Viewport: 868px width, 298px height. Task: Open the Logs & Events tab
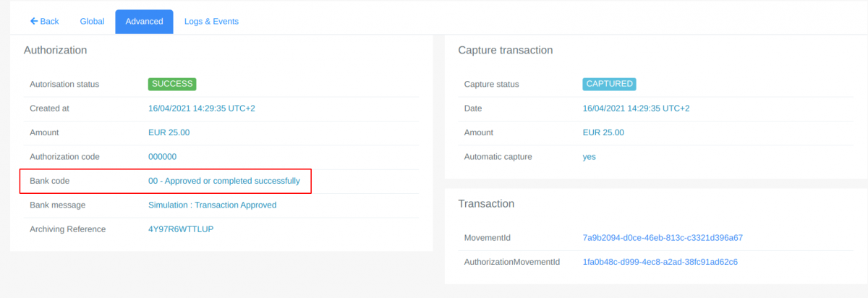pos(211,22)
